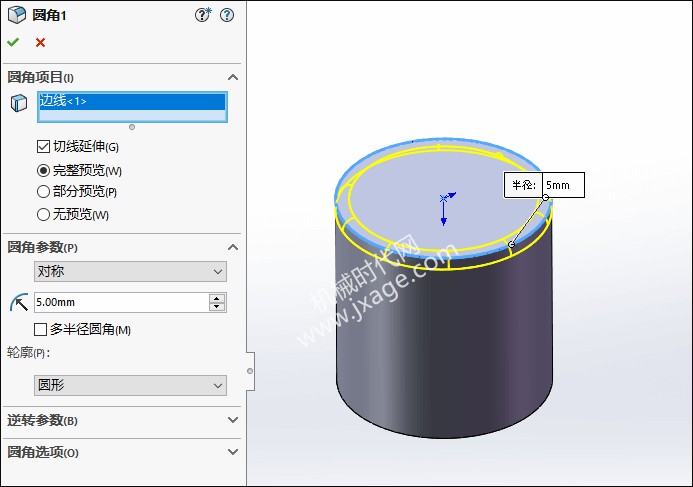Screen dimensions: 693x487
Task: Expand the 逆转参数 section
Action: pyautogui.click(x=233, y=420)
